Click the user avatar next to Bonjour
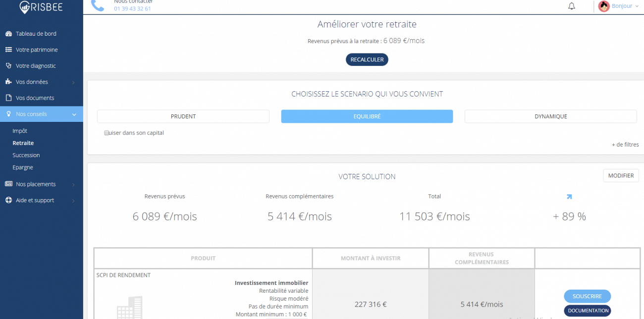The height and width of the screenshot is (319, 644). coord(603,6)
